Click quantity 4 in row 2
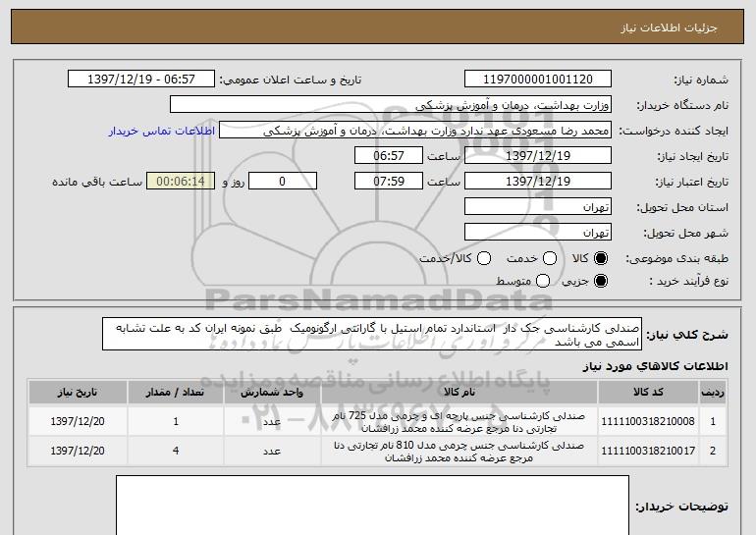Viewport: 756px width, 535px height. 176,452
